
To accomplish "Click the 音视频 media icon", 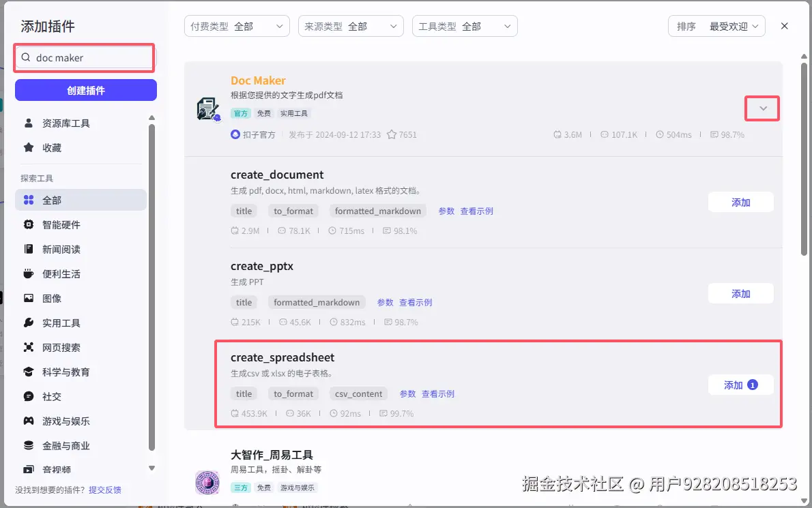I will click(29, 469).
